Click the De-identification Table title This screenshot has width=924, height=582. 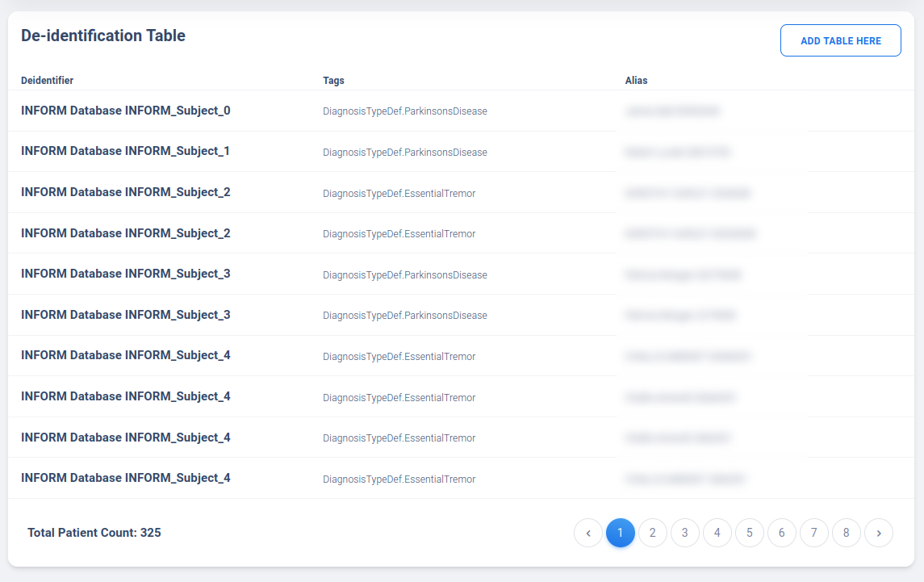point(103,36)
